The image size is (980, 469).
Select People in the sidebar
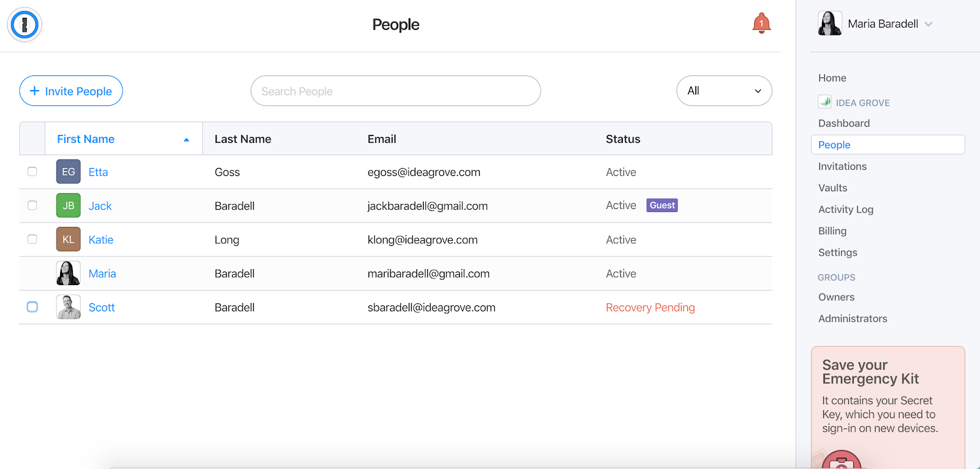pos(888,145)
